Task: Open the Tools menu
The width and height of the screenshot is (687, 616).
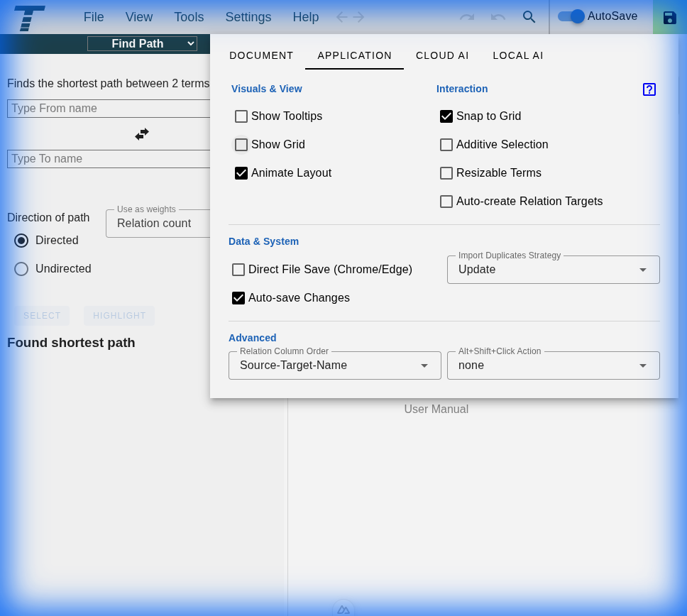Action: coord(189,17)
